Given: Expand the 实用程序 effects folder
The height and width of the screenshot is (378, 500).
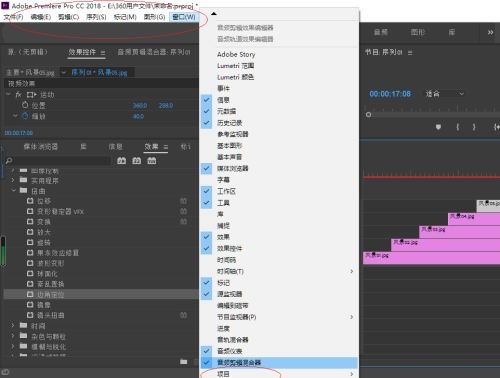Looking at the screenshot, I should (x=13, y=180).
